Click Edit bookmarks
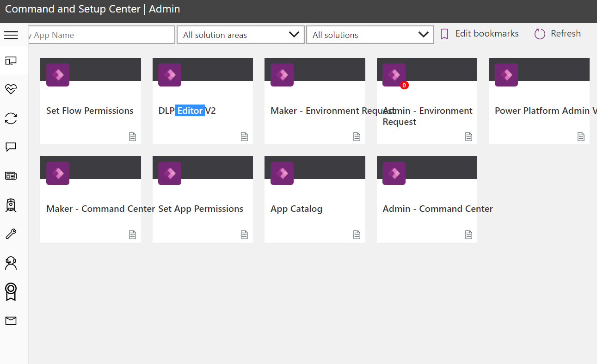The image size is (597, 364). [479, 33]
